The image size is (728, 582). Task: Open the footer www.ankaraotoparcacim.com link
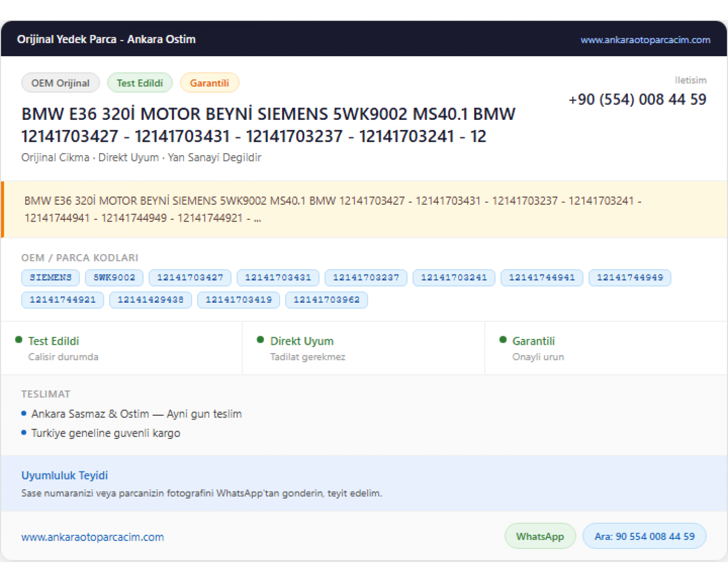tap(93, 537)
